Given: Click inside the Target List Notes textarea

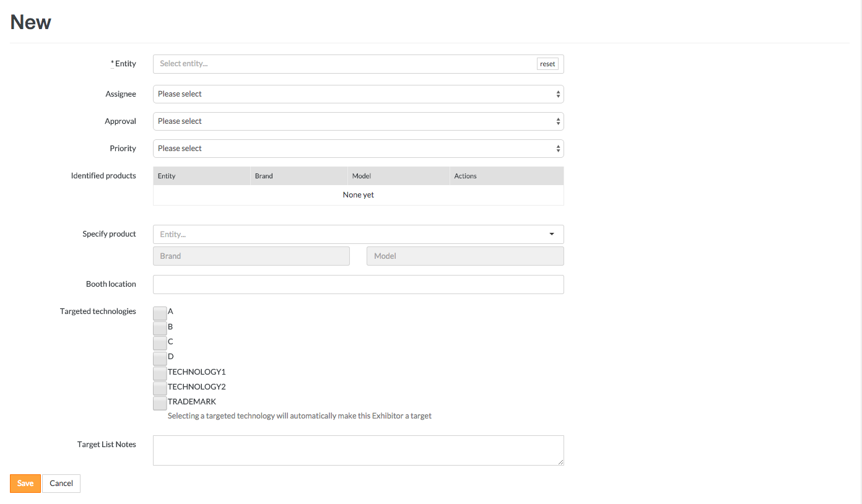Looking at the screenshot, I should click(x=358, y=450).
